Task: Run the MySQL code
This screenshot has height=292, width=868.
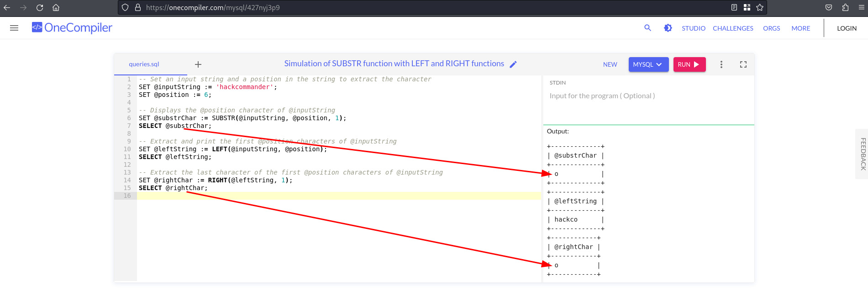Action: 689,64
